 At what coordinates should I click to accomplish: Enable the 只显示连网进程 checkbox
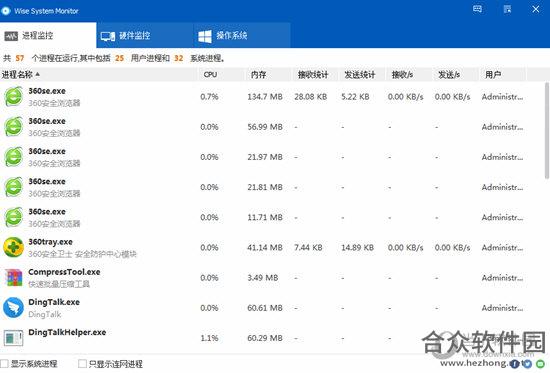(x=82, y=364)
